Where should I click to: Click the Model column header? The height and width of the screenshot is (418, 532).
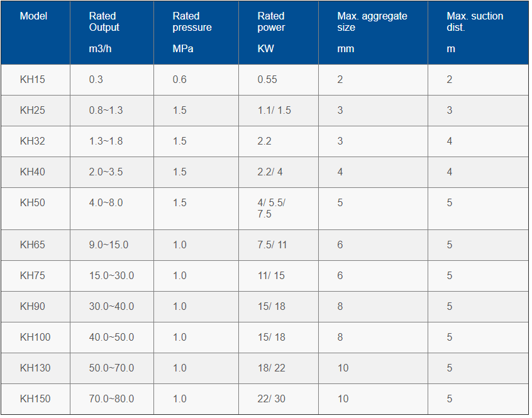36,33
